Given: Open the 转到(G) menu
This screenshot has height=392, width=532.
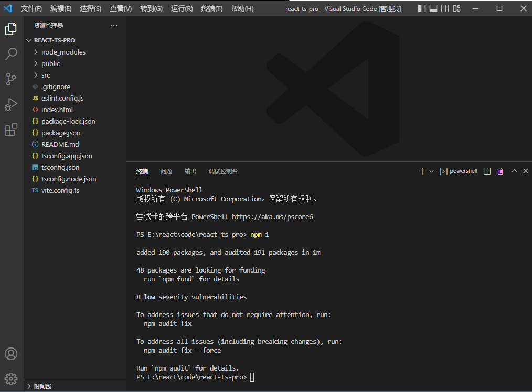Looking at the screenshot, I should tap(151, 8).
